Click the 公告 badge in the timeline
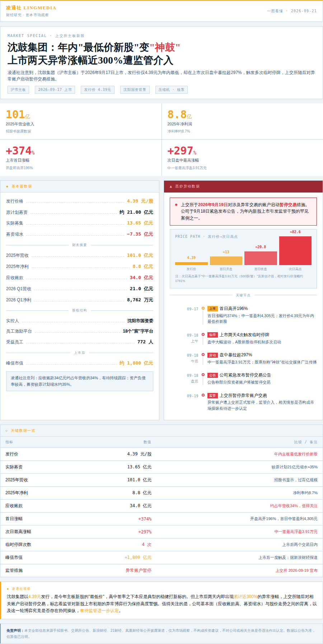323x644 pixels. tap(212, 375)
